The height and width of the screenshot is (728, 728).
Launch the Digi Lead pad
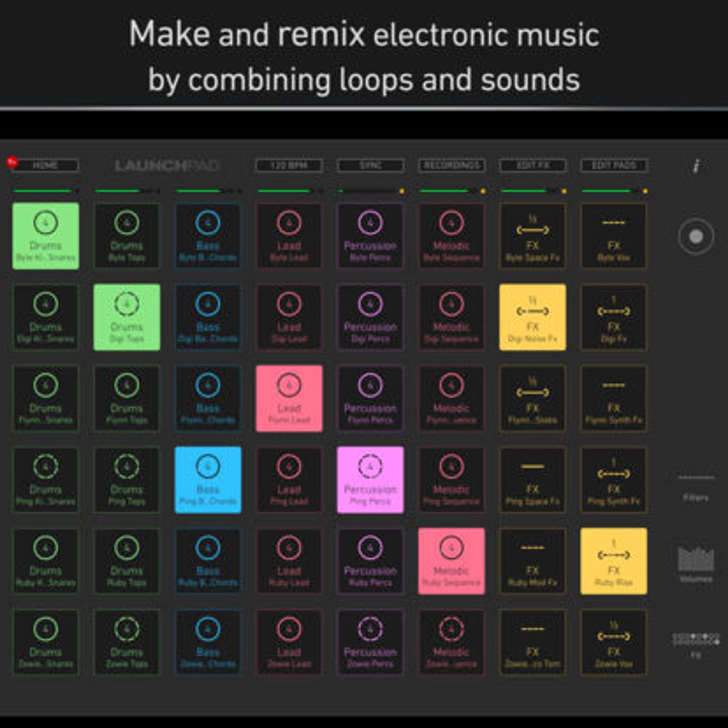[x=289, y=317]
